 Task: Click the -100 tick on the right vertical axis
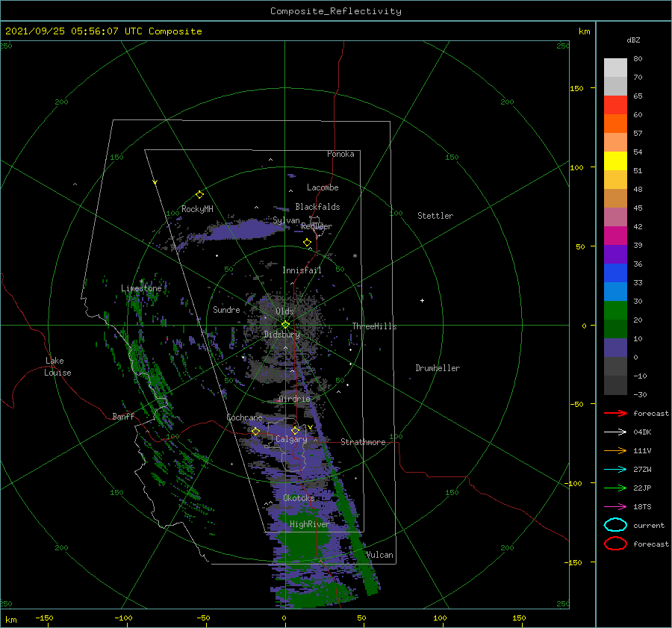tap(574, 483)
